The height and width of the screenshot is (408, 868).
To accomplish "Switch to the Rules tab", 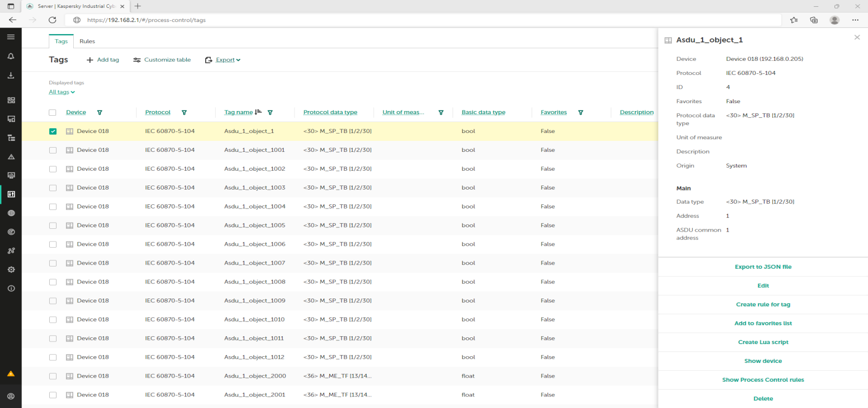I will pyautogui.click(x=87, y=41).
